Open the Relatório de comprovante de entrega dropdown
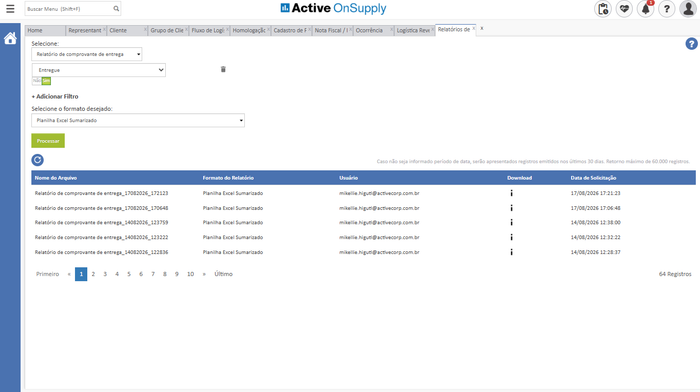 pyautogui.click(x=87, y=54)
